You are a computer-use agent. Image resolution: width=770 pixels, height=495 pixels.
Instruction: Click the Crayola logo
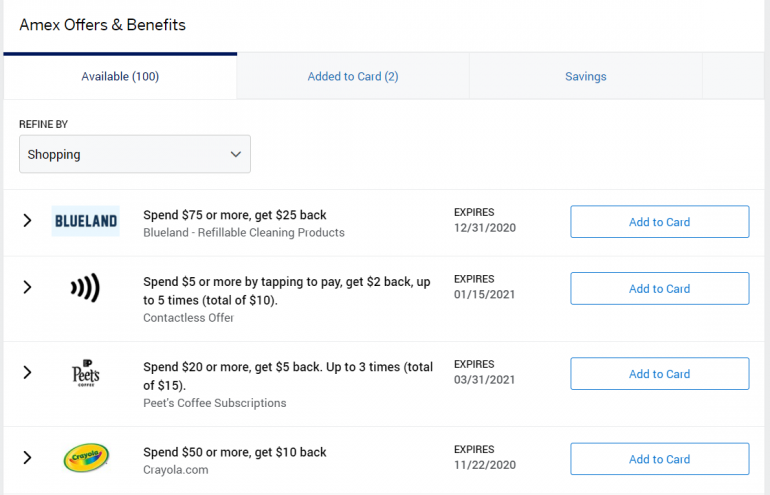click(85, 458)
